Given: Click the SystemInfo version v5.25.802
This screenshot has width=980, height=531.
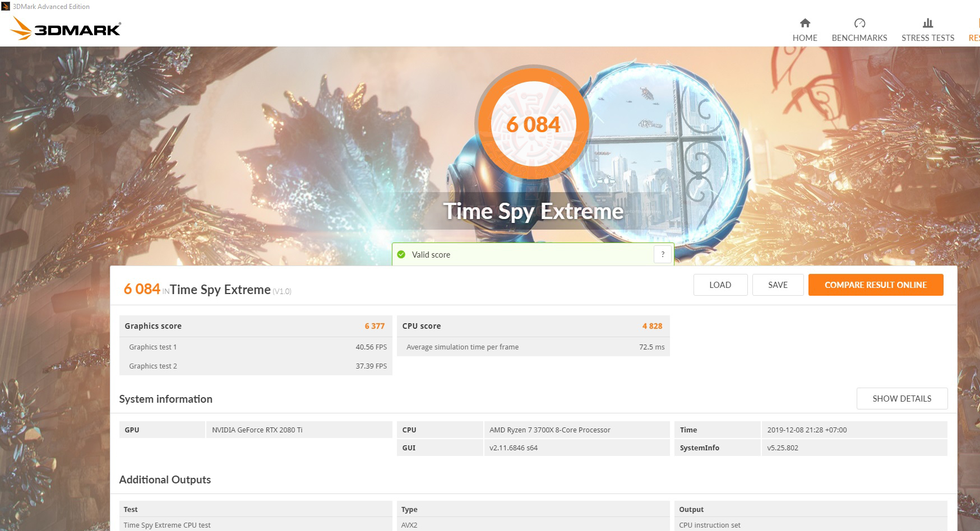Looking at the screenshot, I should pyautogui.click(x=783, y=448).
